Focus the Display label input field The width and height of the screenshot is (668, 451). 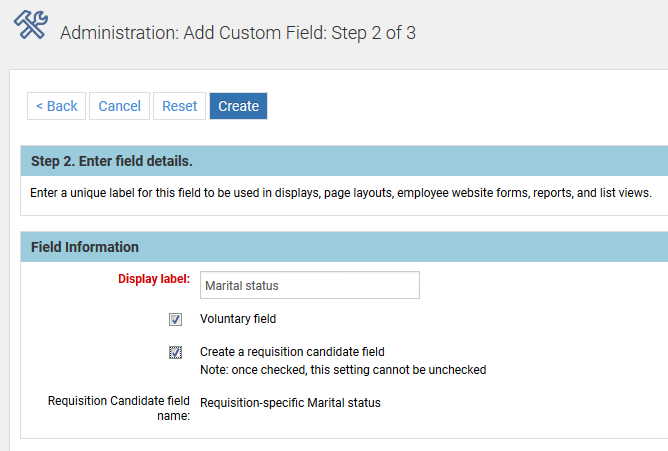(x=309, y=285)
